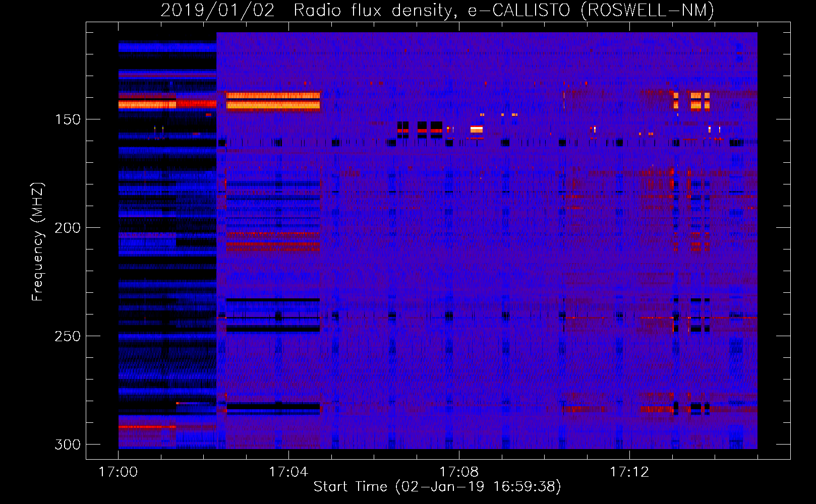The image size is (816, 504).
Task: Click the 17:04 time tick label
Action: [288, 472]
